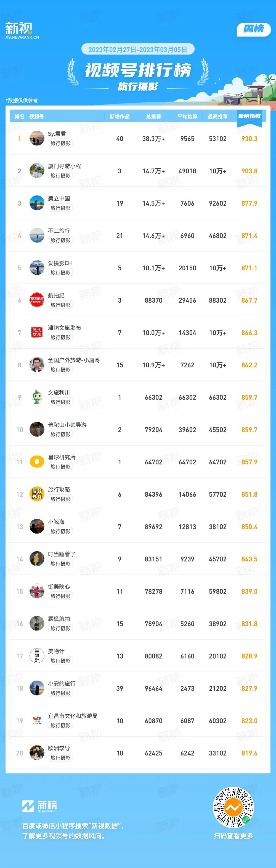Click 旅行攻略 yellow avatar icon

point(37,494)
